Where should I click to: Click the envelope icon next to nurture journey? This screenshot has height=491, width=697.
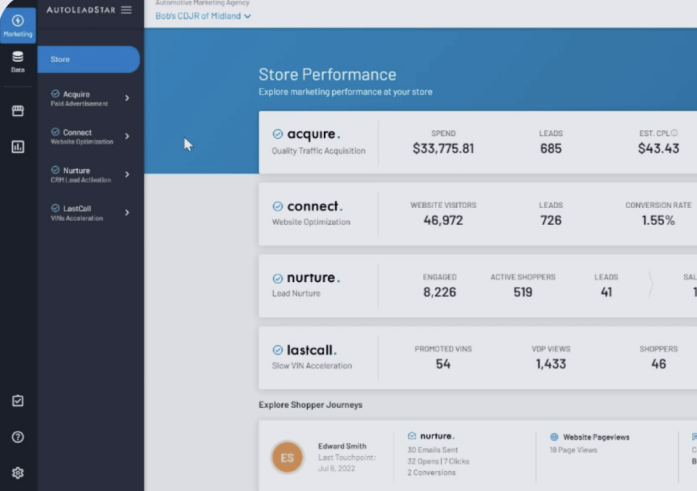(412, 435)
